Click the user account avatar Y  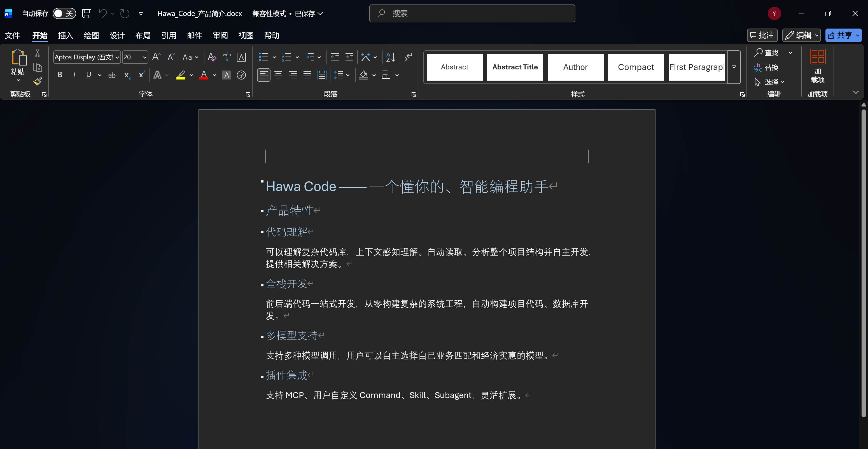(x=774, y=13)
